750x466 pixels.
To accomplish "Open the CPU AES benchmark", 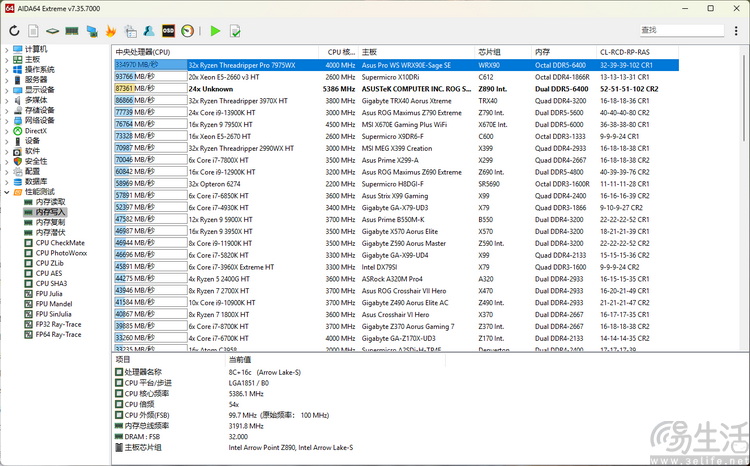I will click(x=49, y=273).
